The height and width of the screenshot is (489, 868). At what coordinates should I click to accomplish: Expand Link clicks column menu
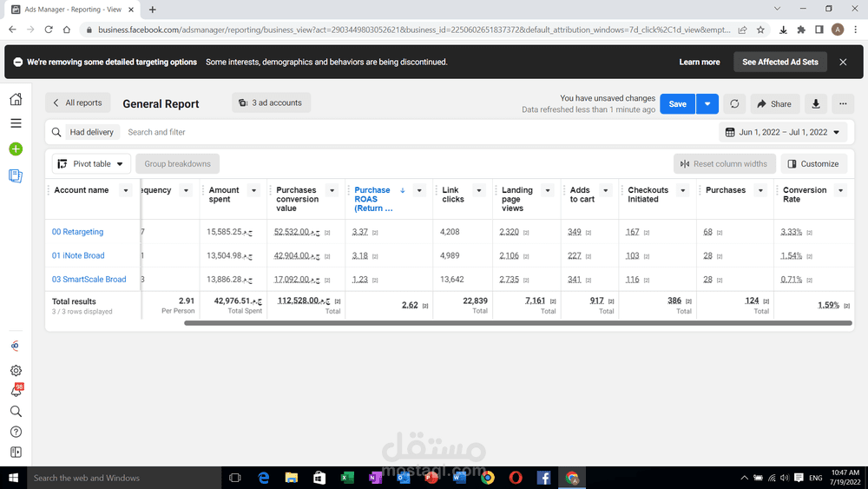(479, 190)
